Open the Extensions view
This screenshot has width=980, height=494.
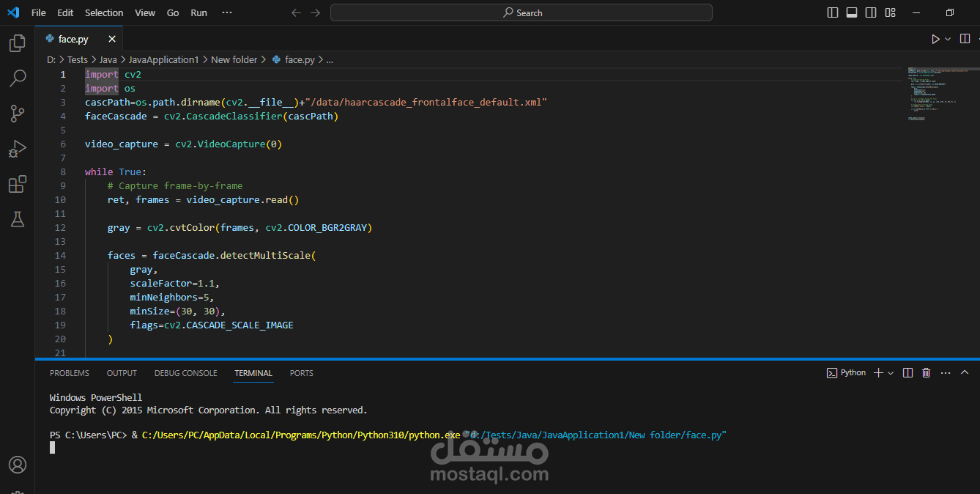click(x=18, y=183)
